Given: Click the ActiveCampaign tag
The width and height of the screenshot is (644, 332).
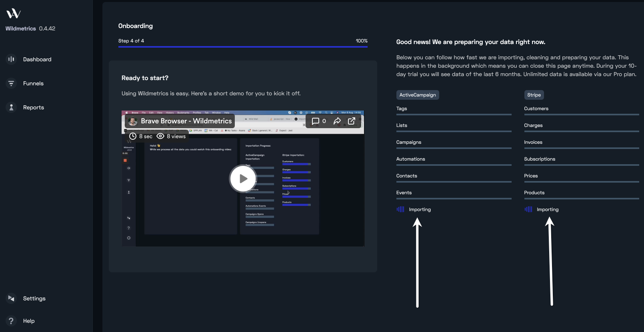Looking at the screenshot, I should (x=418, y=95).
